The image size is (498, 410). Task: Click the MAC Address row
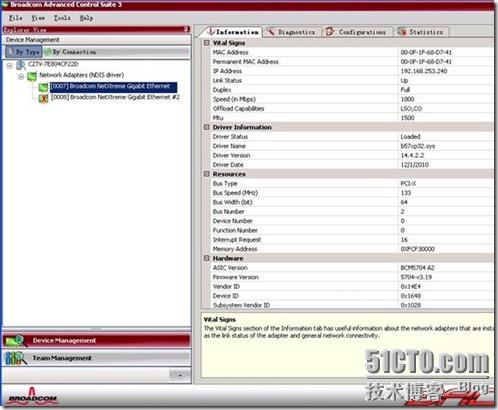[x=353, y=52]
